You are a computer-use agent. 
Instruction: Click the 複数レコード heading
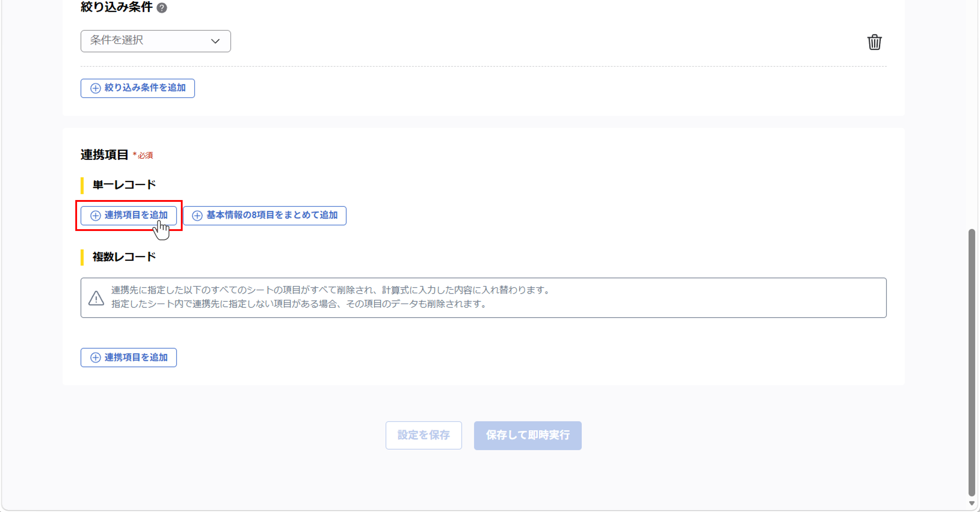(124, 257)
